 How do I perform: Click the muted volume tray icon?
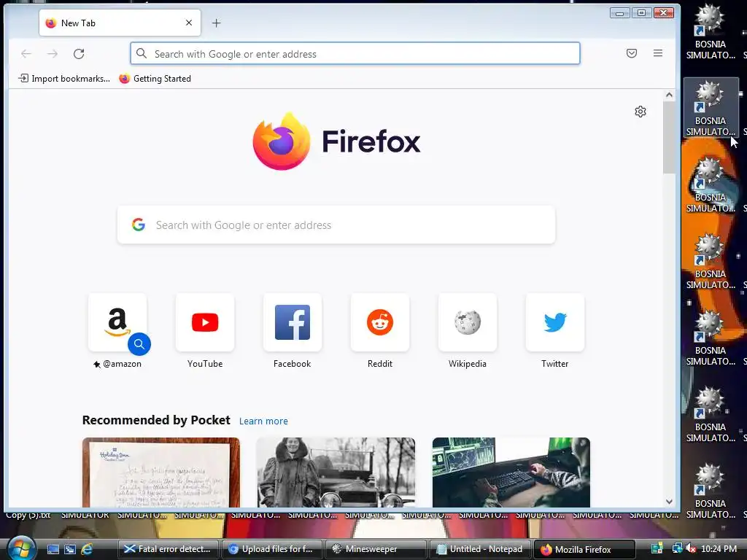click(x=690, y=548)
